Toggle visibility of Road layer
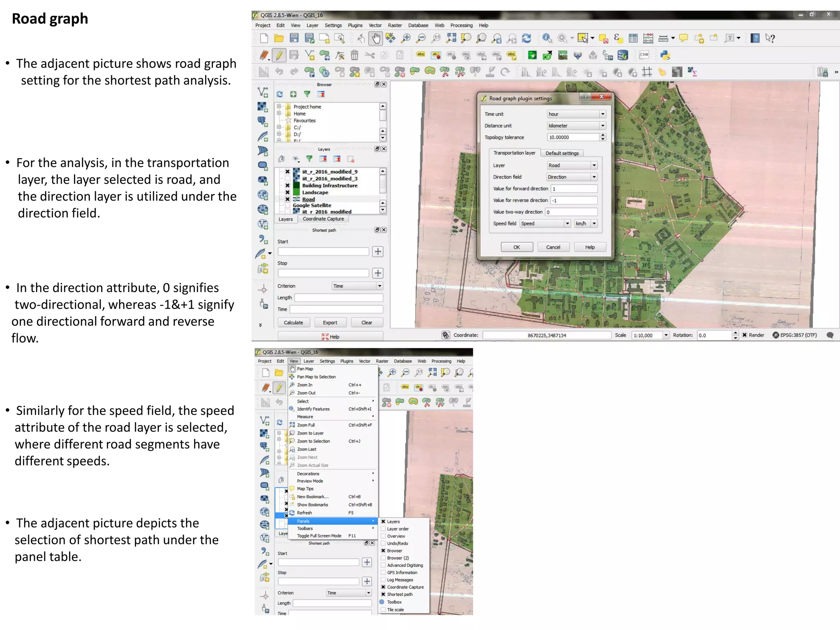840x630 pixels. click(288, 199)
